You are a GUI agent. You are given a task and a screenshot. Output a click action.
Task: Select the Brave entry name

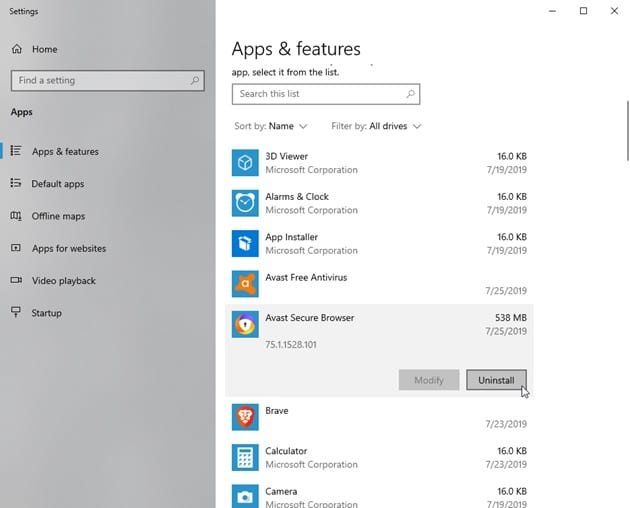coord(277,411)
